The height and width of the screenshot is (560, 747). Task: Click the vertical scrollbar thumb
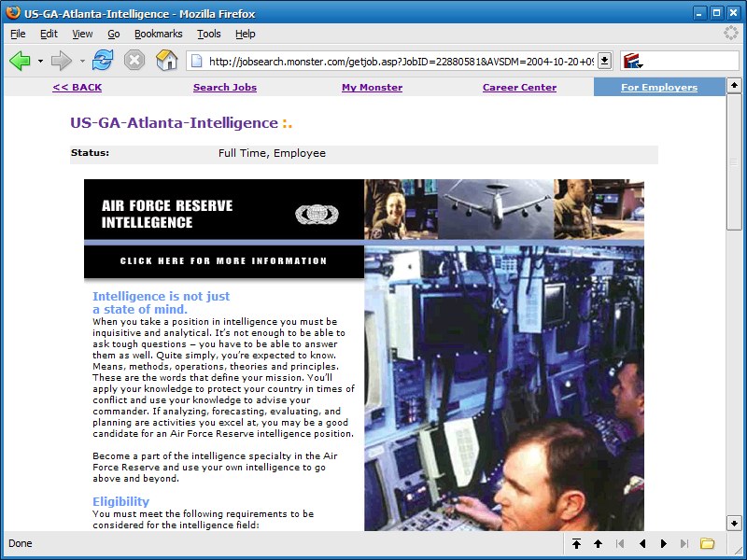tap(734, 161)
